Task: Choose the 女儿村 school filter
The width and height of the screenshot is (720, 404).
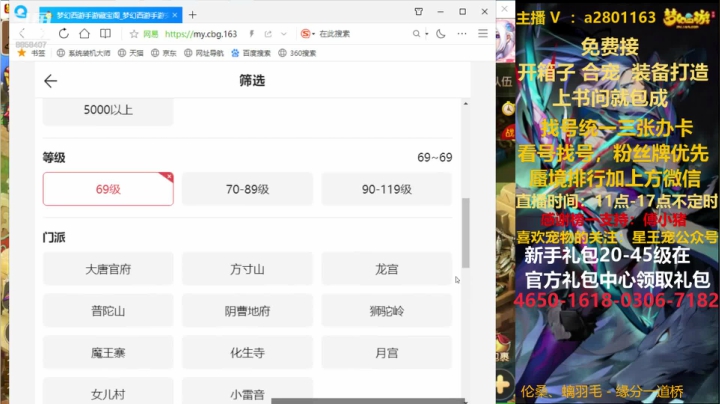Action: 108,391
